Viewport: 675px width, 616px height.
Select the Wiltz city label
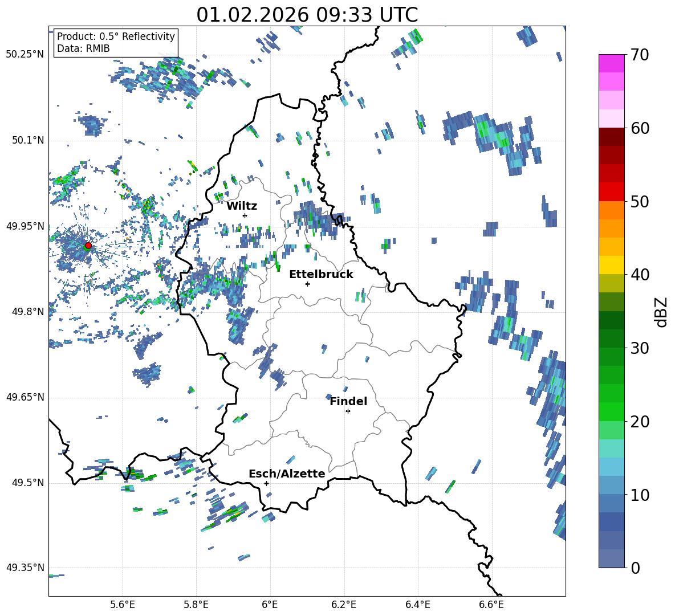(x=242, y=206)
